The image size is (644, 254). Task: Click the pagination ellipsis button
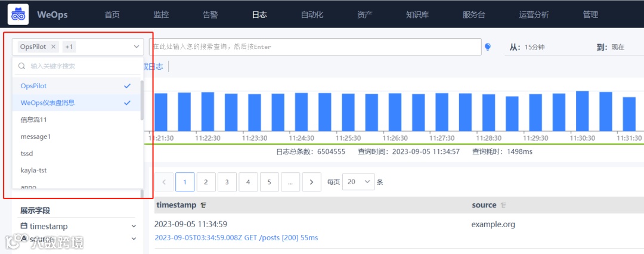pos(290,182)
